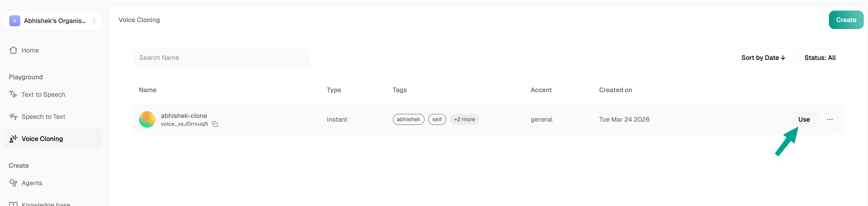Open Speech to Text playground
Viewport: 868px width, 206px height.
53,117
